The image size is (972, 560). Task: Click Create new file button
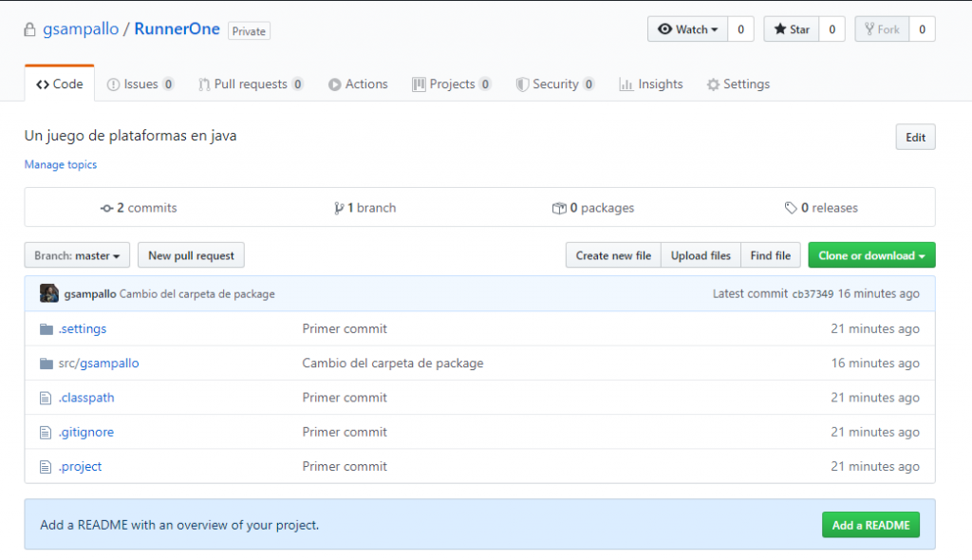point(614,255)
